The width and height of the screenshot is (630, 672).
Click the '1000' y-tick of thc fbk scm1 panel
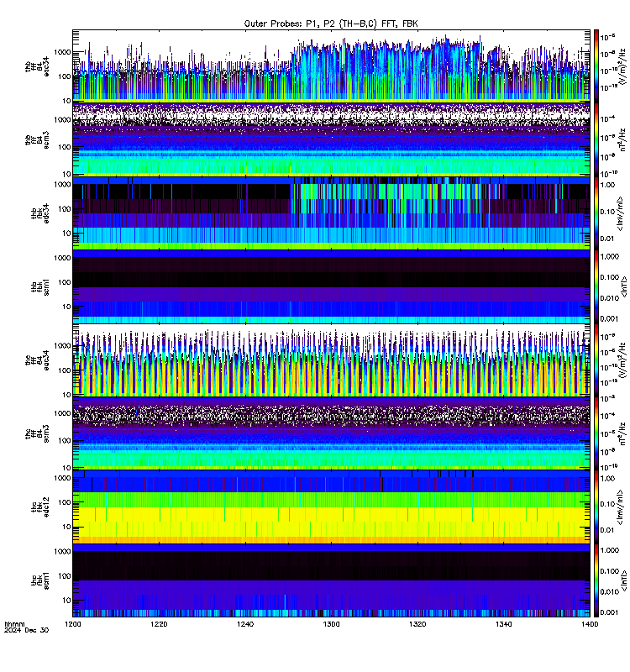pos(62,552)
